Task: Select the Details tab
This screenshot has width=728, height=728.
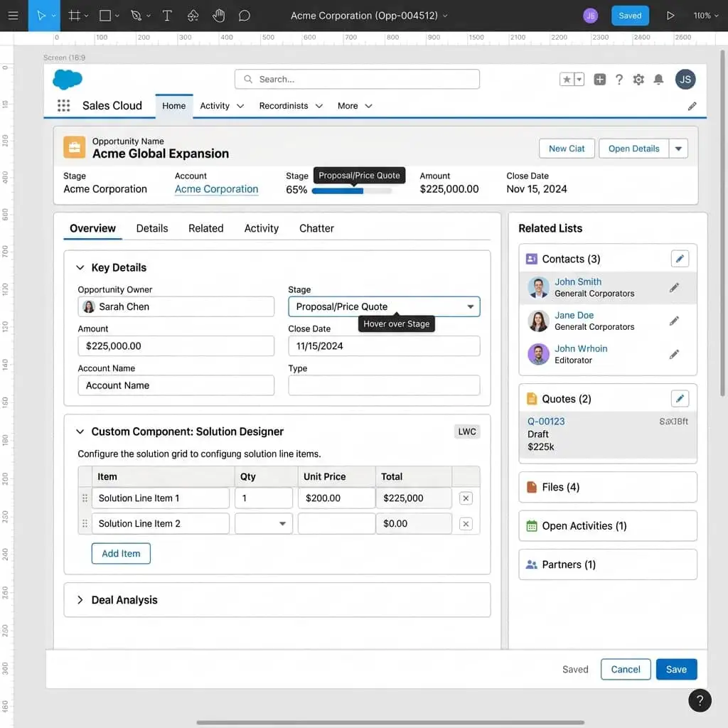Action: 152,228
